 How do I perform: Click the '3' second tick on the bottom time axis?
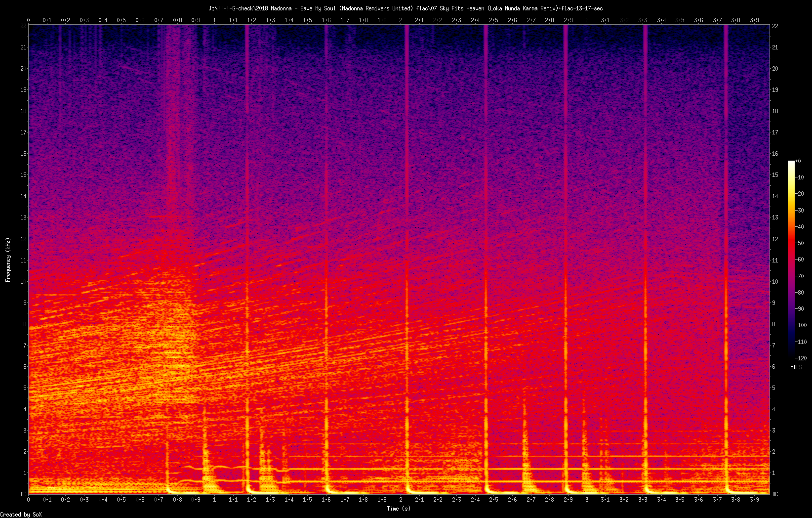point(587,500)
